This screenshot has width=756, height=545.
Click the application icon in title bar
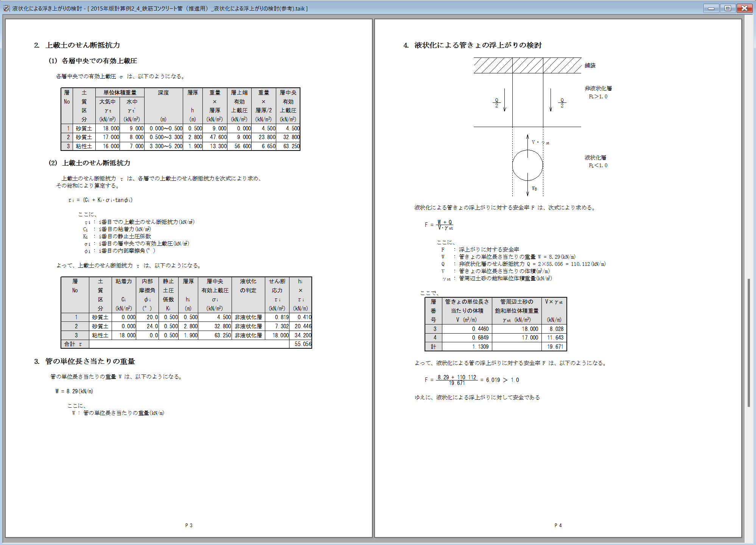pos(6,8)
